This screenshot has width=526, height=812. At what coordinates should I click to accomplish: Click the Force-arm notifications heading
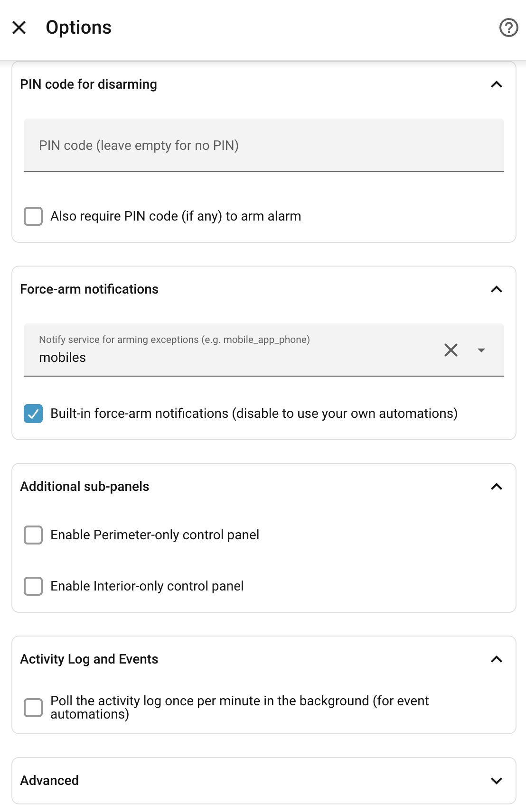[x=89, y=289]
